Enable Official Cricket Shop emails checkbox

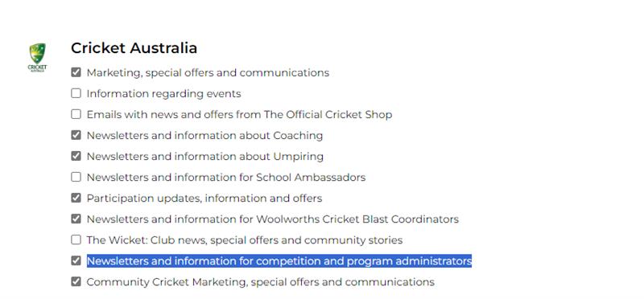tap(76, 114)
